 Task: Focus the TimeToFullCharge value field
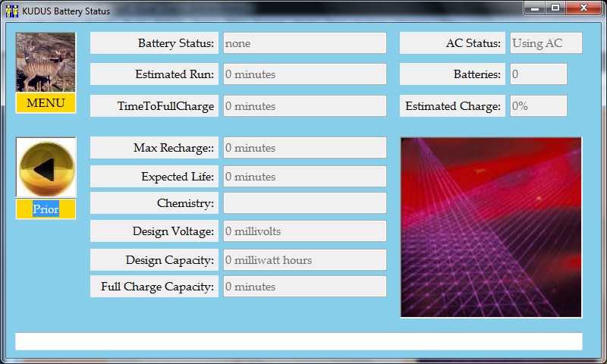(x=304, y=106)
